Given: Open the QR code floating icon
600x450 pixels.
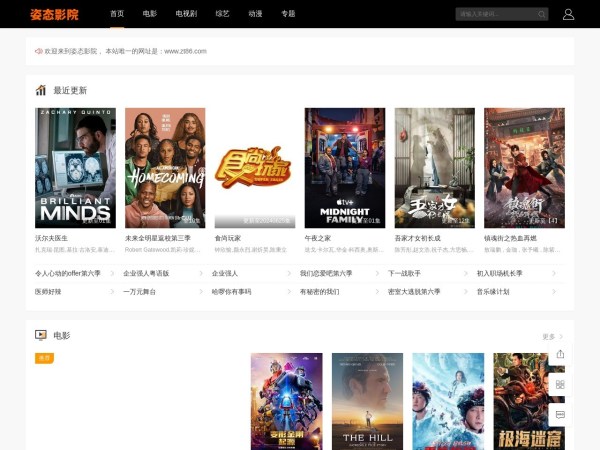Looking at the screenshot, I should coord(560,384).
